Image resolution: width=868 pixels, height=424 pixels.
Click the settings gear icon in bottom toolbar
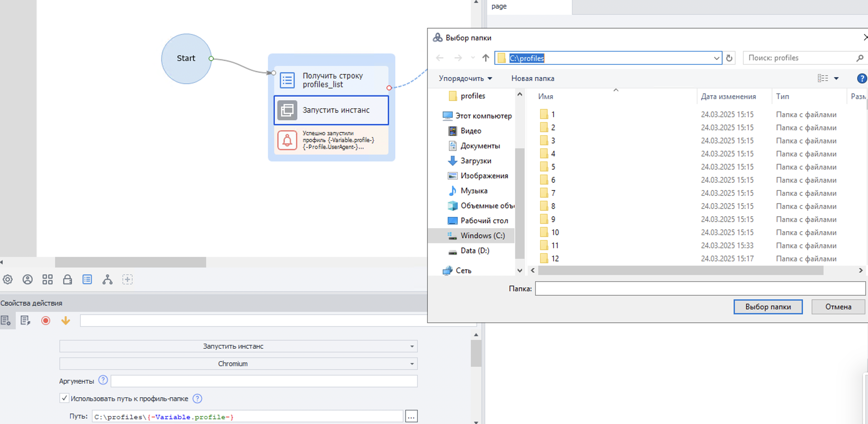tap(7, 279)
